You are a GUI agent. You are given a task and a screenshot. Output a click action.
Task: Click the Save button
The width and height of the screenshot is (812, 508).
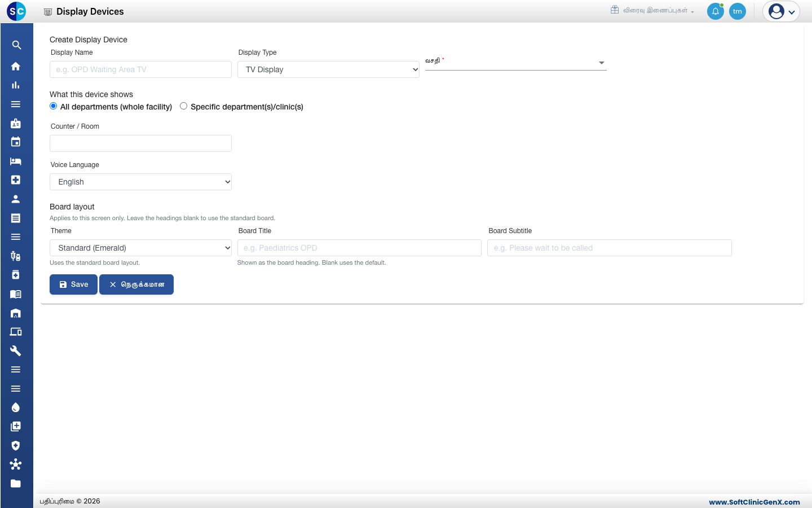73,284
